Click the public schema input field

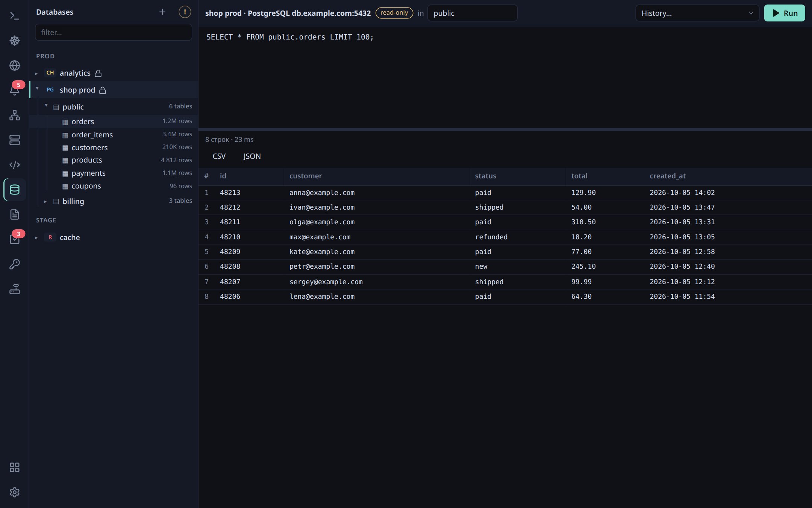click(472, 13)
